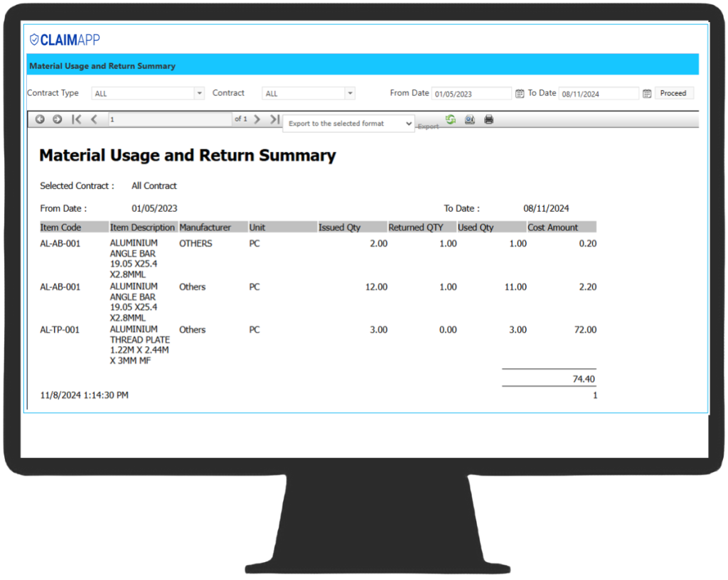Click the back navigation circle arrow
The height and width of the screenshot is (580, 728).
tap(40, 119)
